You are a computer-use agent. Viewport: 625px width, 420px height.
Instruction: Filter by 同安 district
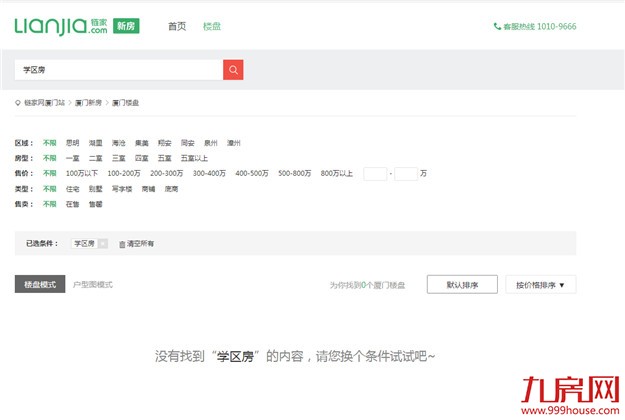coord(188,143)
